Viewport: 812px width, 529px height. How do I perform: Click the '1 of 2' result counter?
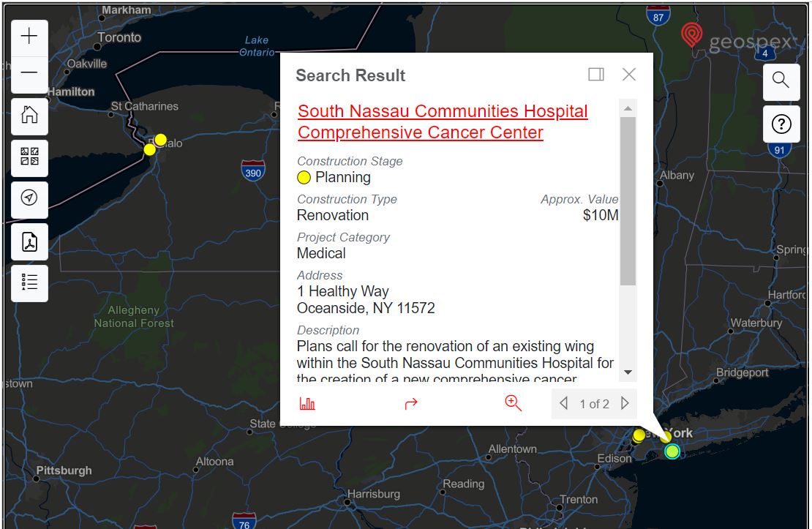coord(595,404)
